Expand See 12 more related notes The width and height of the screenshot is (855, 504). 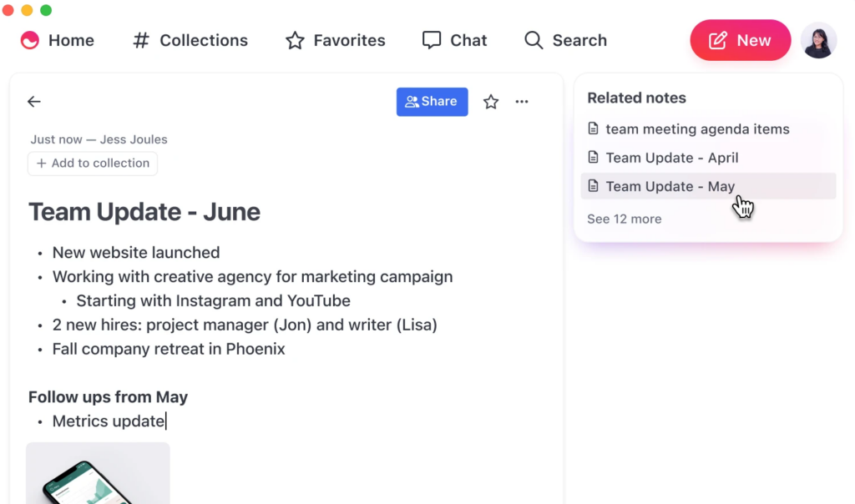click(625, 219)
